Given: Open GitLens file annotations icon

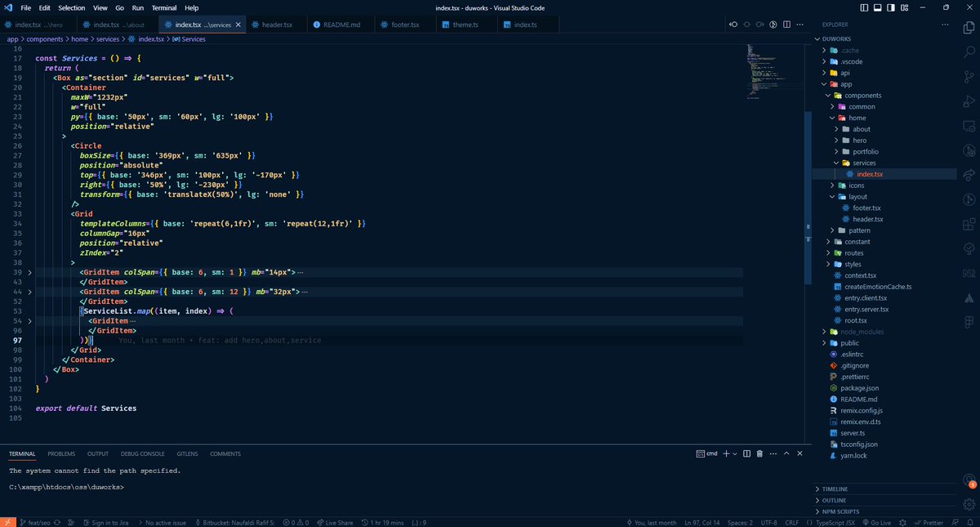Looking at the screenshot, I should click(x=773, y=25).
